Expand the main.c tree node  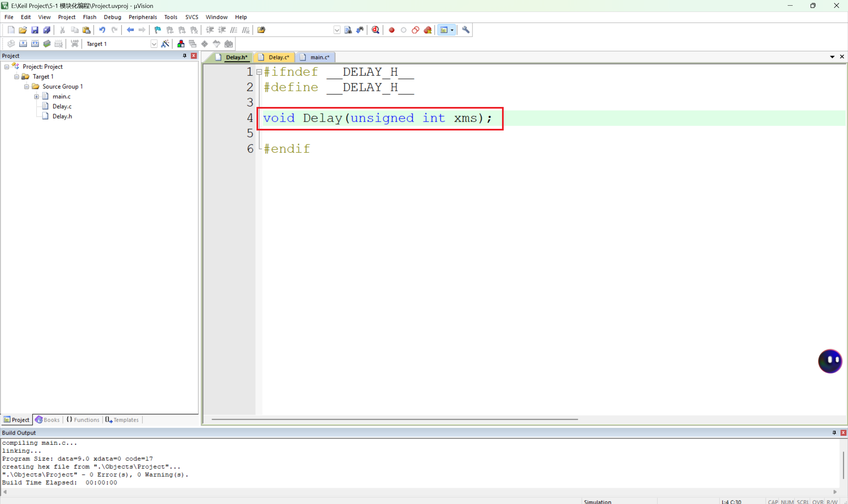click(x=36, y=97)
